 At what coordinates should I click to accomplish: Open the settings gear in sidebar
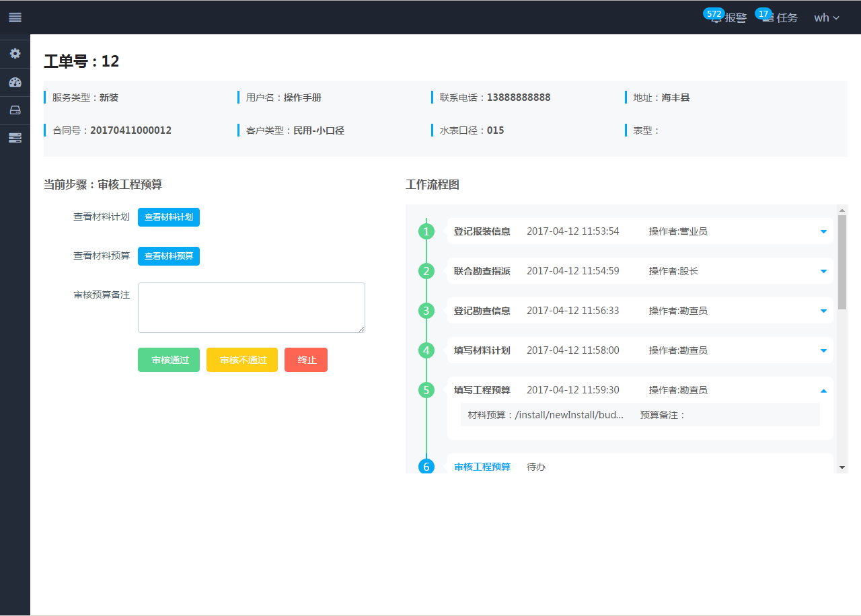15,53
